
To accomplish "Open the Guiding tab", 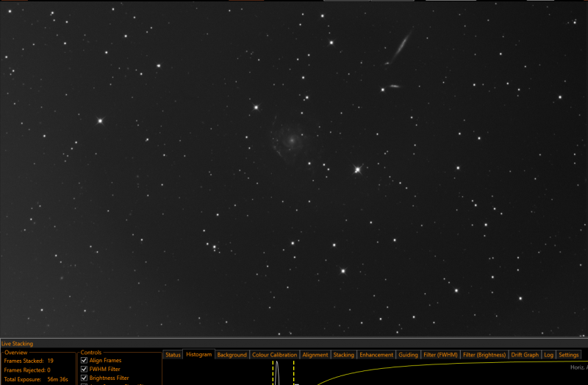I will tap(408, 355).
